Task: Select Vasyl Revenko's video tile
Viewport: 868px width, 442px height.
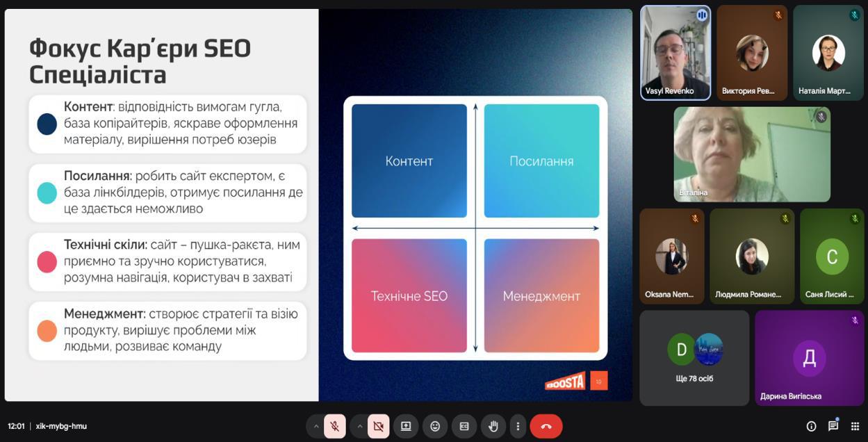Action: coord(675,53)
